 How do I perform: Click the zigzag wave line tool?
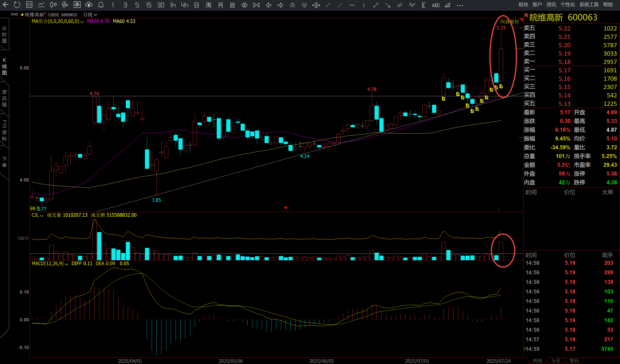click(412, 5)
